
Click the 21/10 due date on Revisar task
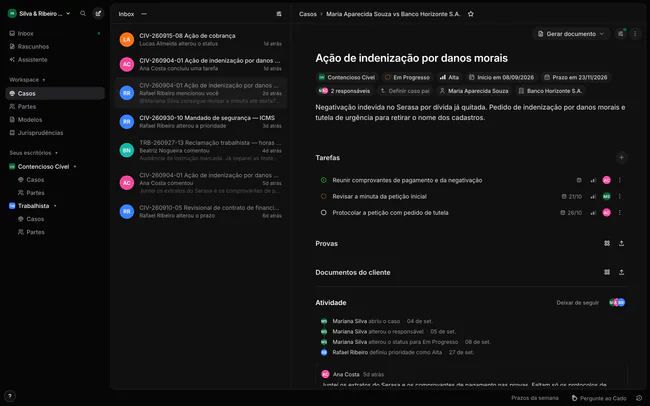(x=572, y=197)
